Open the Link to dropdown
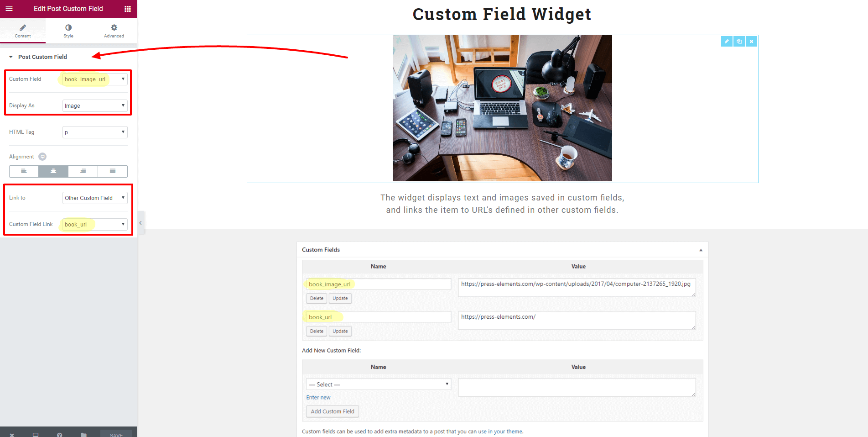 click(95, 198)
